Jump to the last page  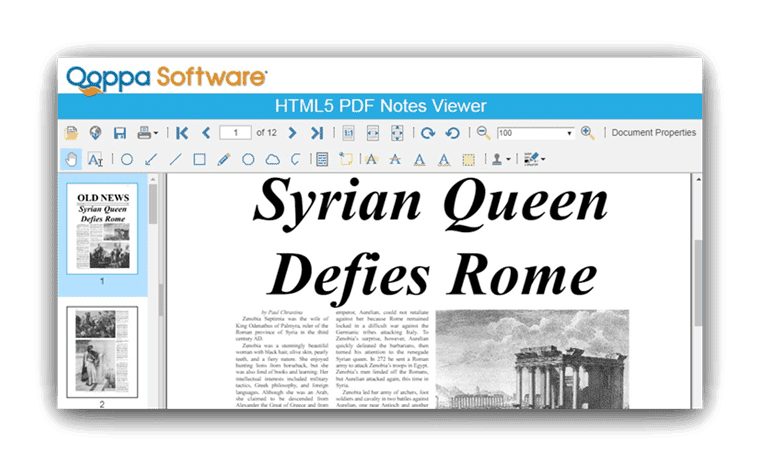tap(317, 133)
